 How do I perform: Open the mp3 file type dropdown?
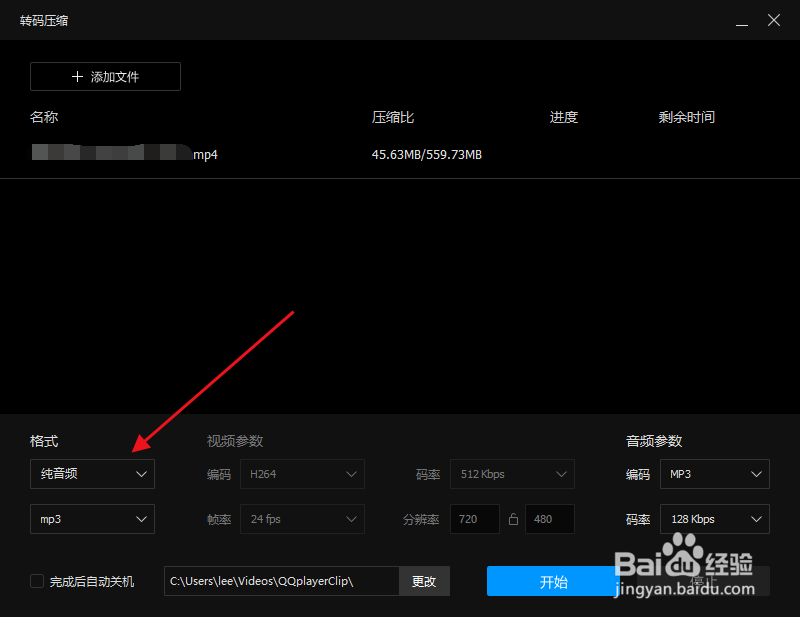pos(92,519)
